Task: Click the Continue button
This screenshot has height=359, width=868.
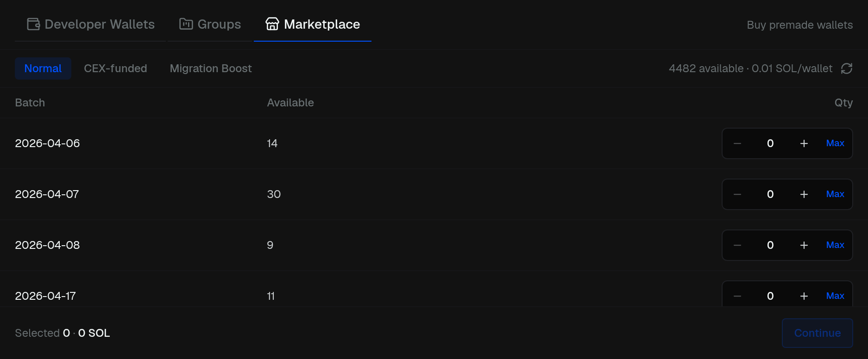Action: (818, 333)
